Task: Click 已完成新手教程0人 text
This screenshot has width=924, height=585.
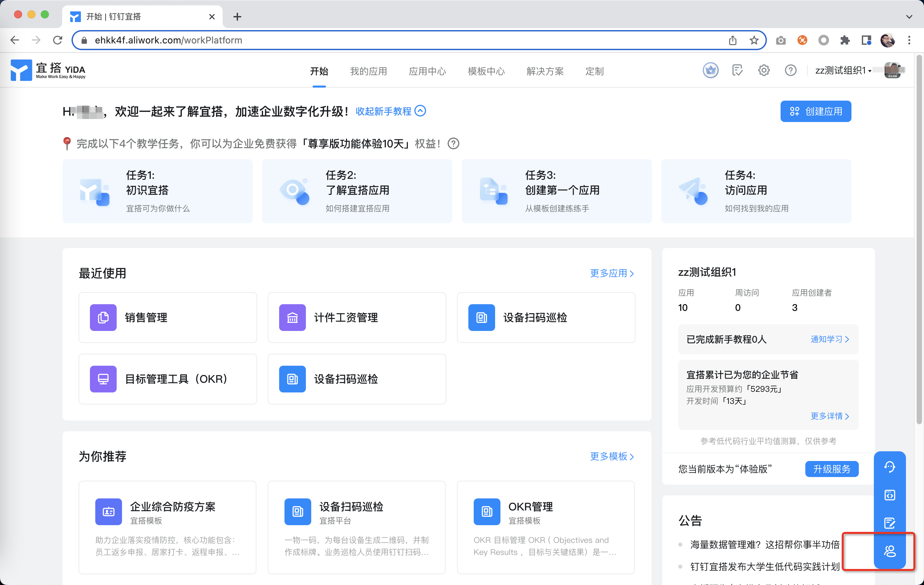Action: [726, 339]
